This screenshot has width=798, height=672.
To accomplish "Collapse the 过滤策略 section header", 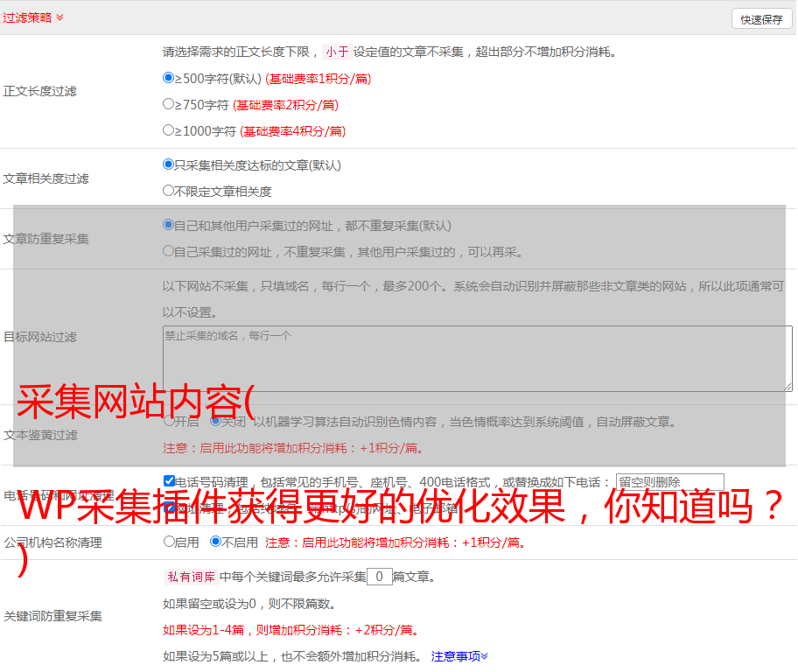I will [x=33, y=17].
